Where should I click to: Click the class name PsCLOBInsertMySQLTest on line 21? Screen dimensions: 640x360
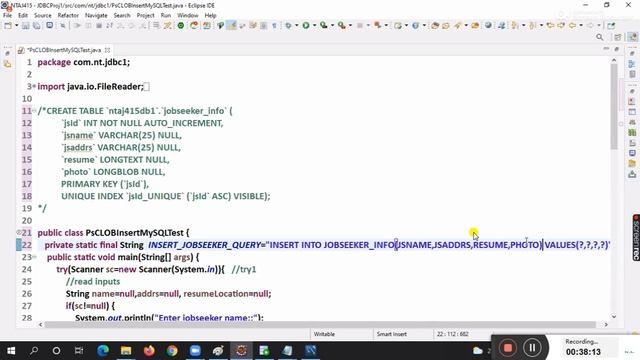(134, 233)
